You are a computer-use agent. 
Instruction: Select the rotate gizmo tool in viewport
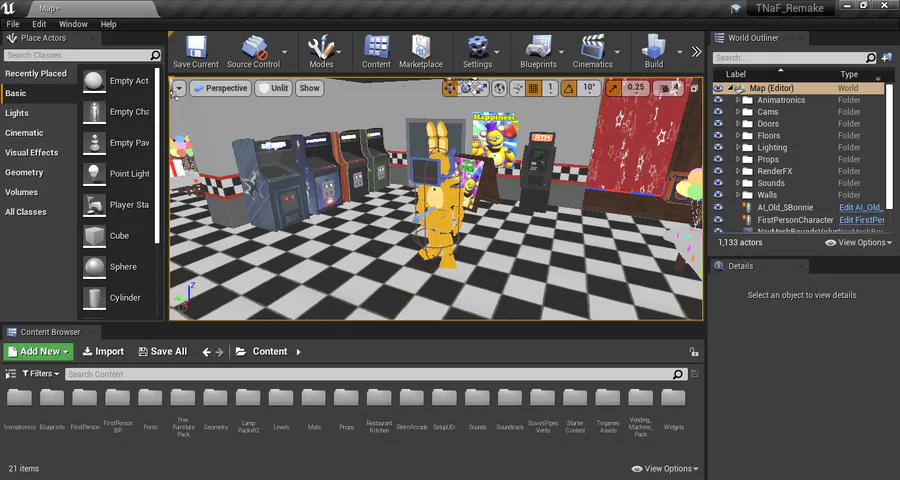pyautogui.click(x=465, y=88)
